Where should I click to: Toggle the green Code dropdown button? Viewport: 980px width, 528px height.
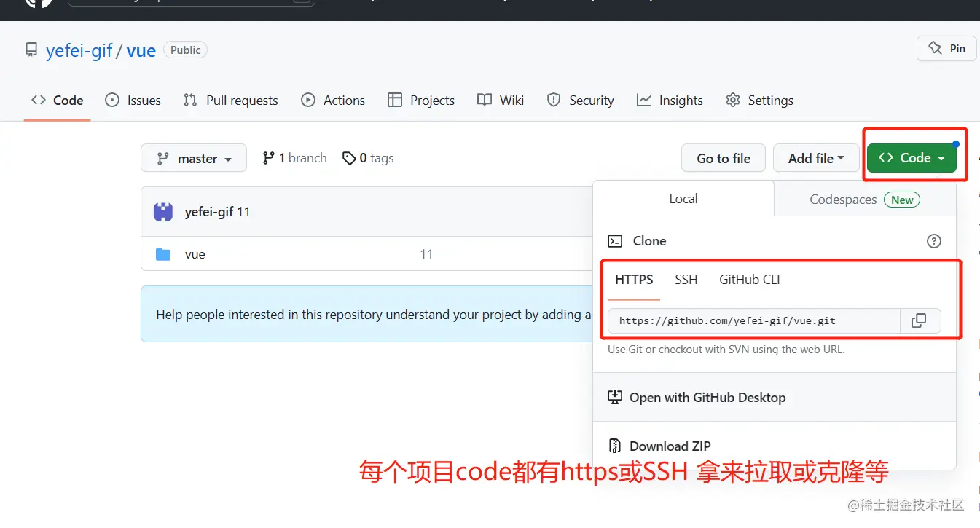pos(912,158)
